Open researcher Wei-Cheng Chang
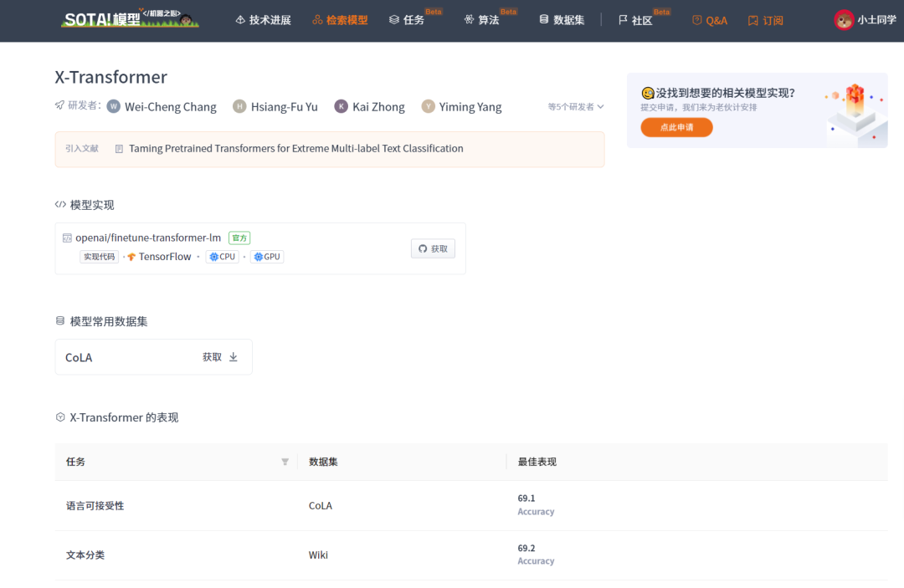The height and width of the screenshot is (588, 904). pyautogui.click(x=171, y=107)
